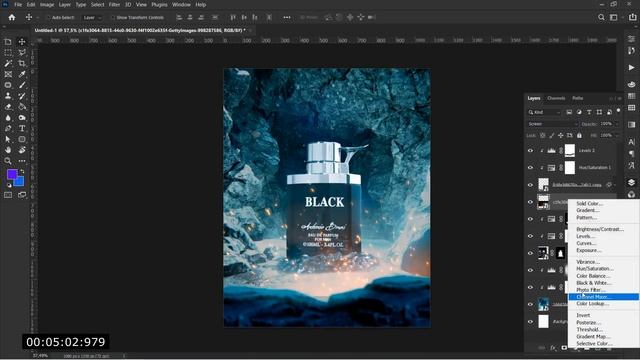Image resolution: width=640 pixels, height=360 pixels.
Task: Swap foreground and background colors
Action: [22, 171]
